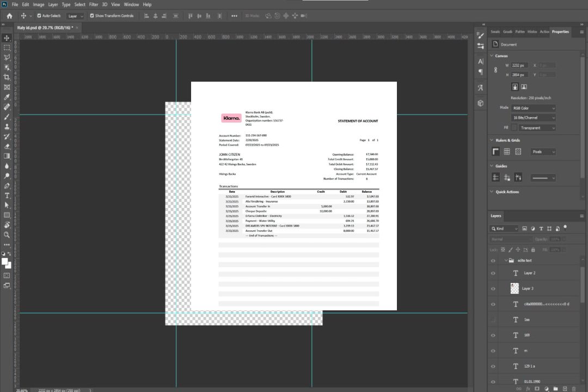The image size is (588, 392).
Task: Expand the Quick Actions section
Action: 492,192
